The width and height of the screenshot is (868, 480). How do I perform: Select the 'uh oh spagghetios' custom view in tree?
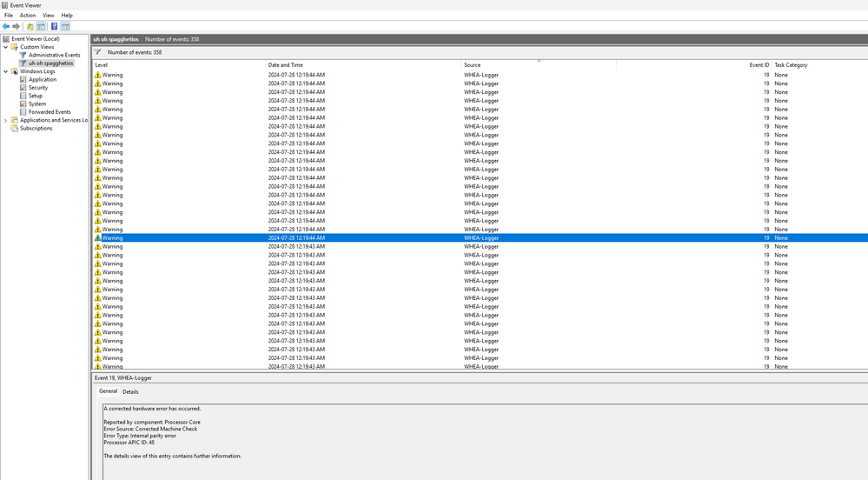click(x=51, y=63)
